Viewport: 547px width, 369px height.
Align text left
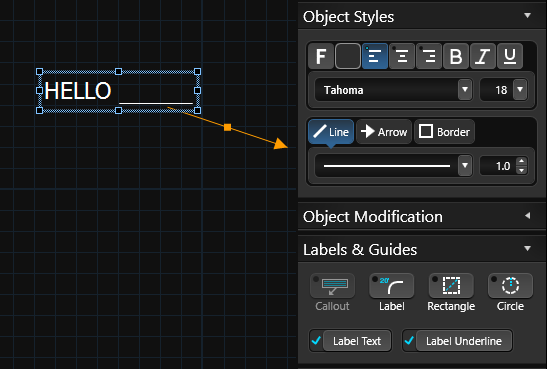coord(375,56)
